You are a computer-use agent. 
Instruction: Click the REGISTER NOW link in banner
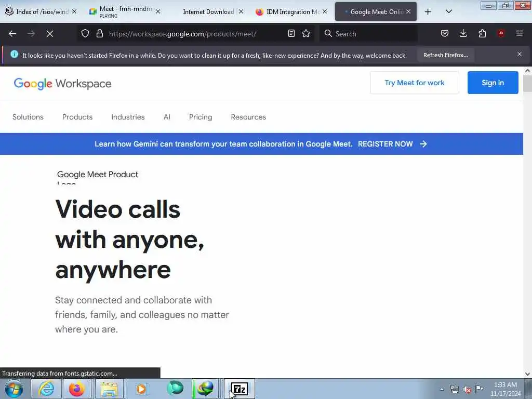coord(392,144)
